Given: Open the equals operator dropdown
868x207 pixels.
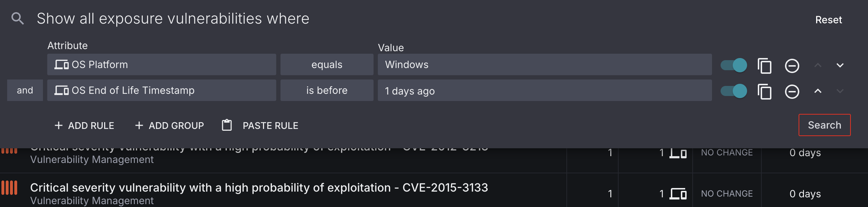Looking at the screenshot, I should tap(326, 64).
